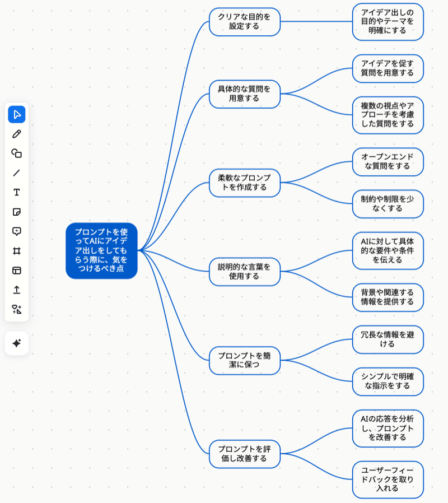448x503 pixels.
Task: Select node 'オープンエンドな質問をする'
Action: (x=388, y=162)
